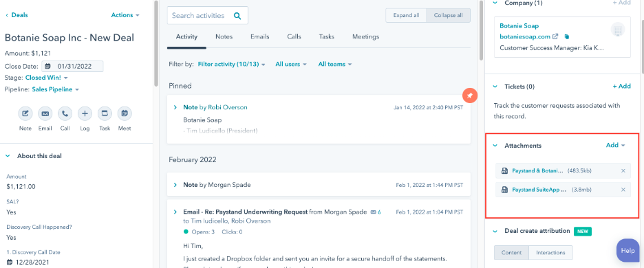Viewport: 644px width, 268px height.
Task: Remove the Paystand SuiteApp attachment
Action: point(623,190)
